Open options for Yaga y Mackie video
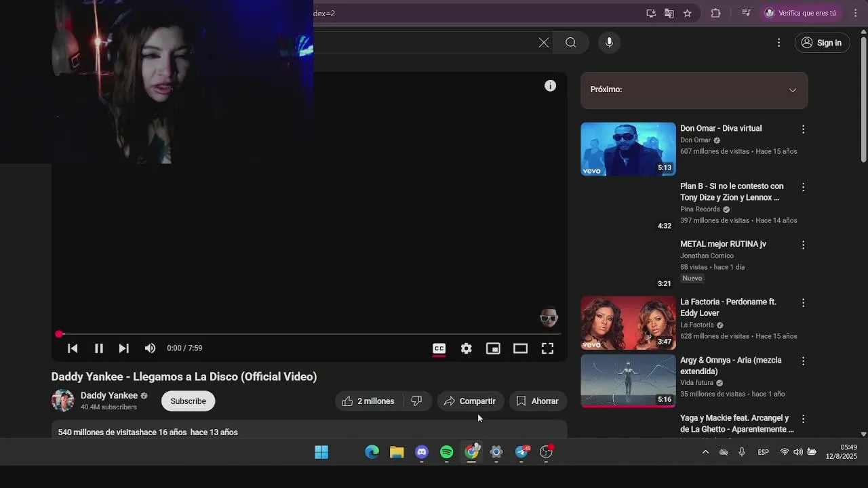The width and height of the screenshot is (868, 488). tap(803, 419)
